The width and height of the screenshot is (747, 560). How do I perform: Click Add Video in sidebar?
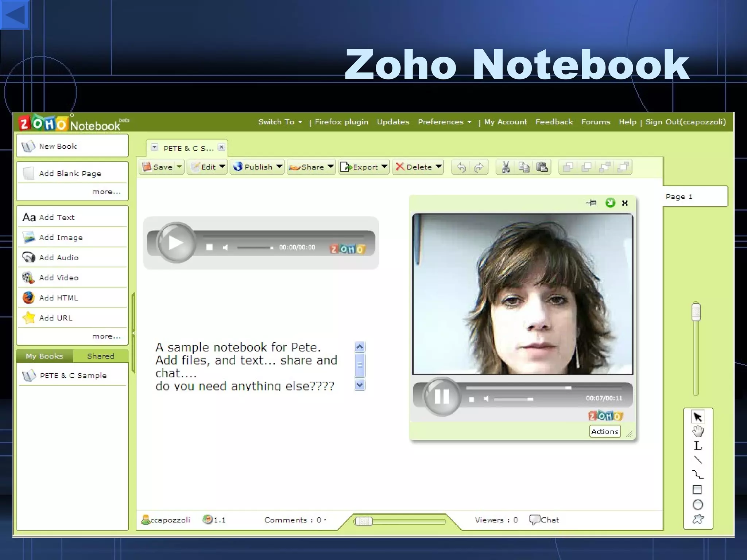pyautogui.click(x=72, y=277)
